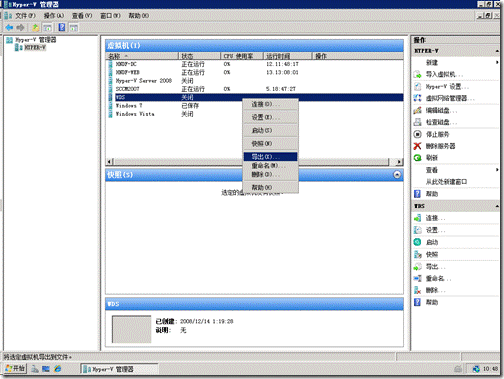Choose 设置(E)... in the context menu
The width and height of the screenshot is (504, 379).
point(270,117)
